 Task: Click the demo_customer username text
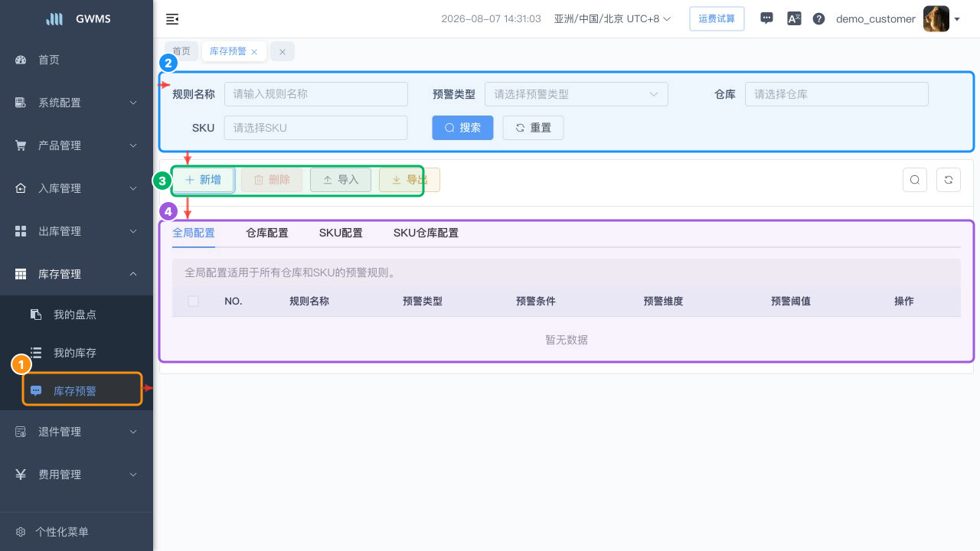click(x=876, y=19)
